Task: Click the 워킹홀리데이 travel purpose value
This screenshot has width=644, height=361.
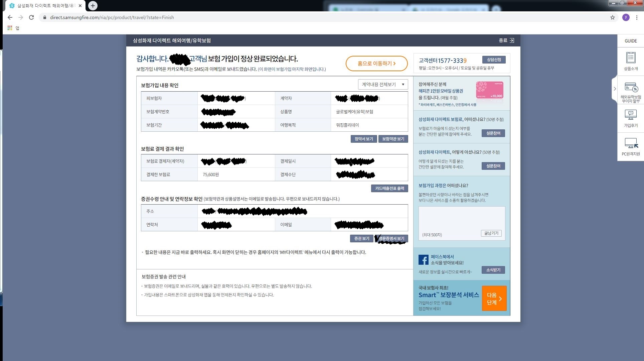Action: tap(347, 125)
